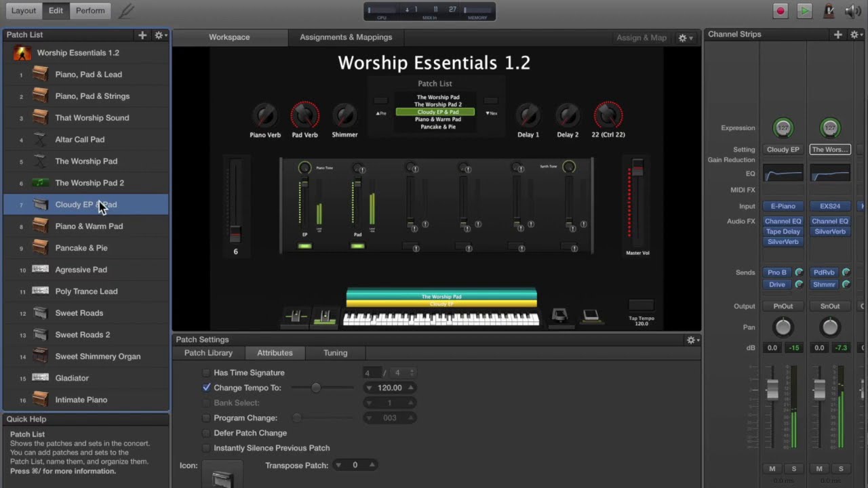Image resolution: width=868 pixels, height=488 pixels.
Task: Open the Channel Strips gear menu
Action: pos(856,35)
